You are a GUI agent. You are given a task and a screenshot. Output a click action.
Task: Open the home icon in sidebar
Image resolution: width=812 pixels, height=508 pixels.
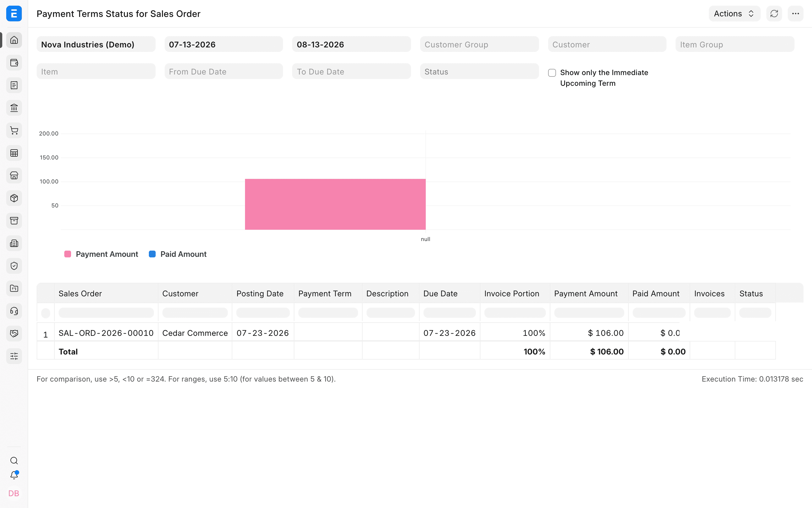[14, 40]
